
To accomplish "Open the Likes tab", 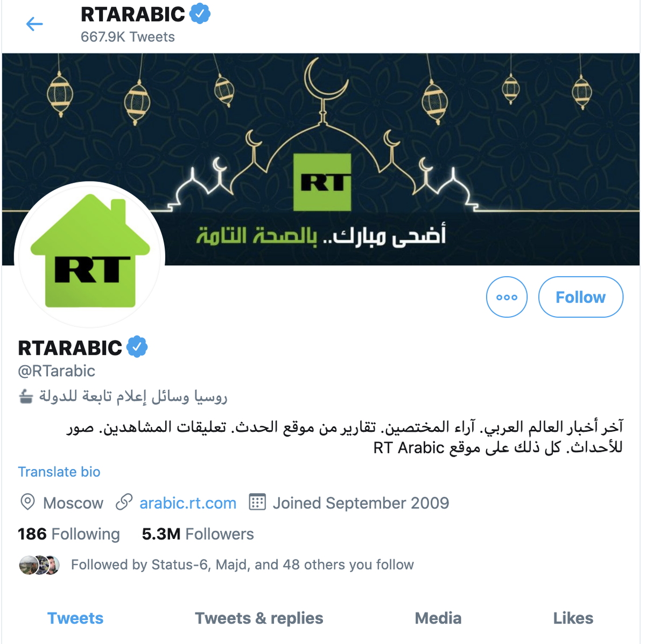I will tap(573, 618).
